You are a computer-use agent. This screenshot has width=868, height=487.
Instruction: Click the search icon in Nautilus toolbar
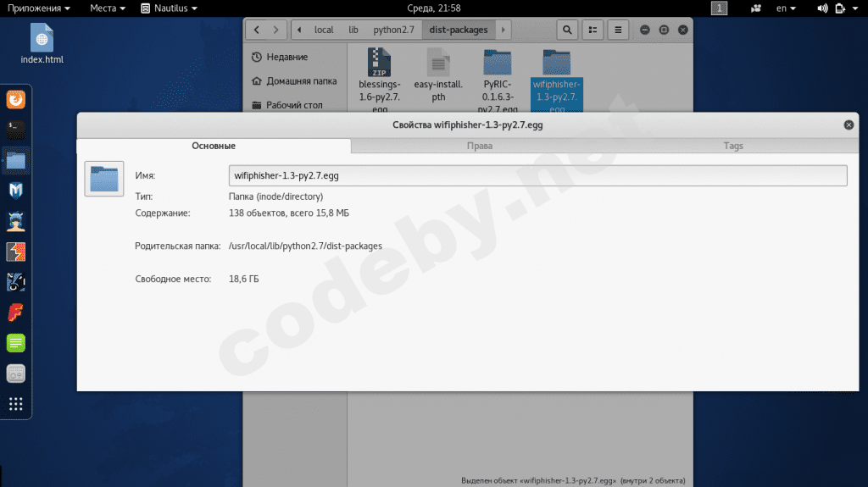567,30
